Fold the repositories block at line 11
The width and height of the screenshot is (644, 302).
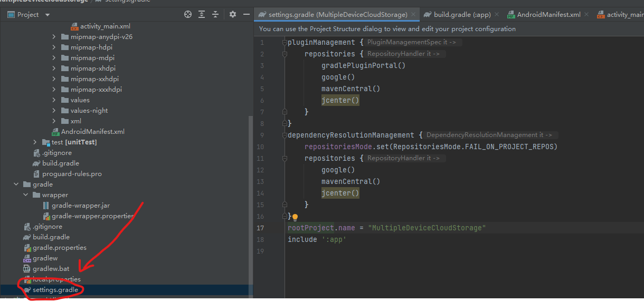[285, 158]
